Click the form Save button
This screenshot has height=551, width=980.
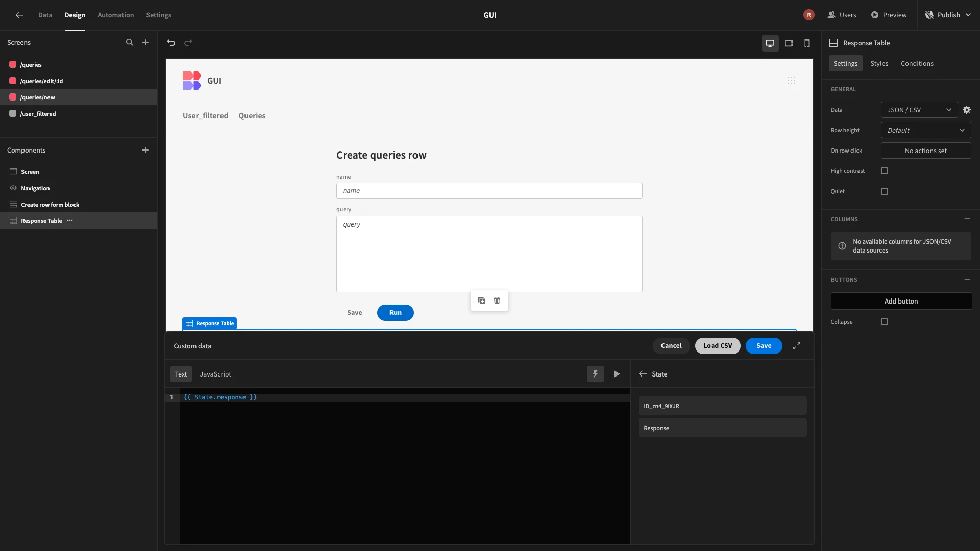355,313
